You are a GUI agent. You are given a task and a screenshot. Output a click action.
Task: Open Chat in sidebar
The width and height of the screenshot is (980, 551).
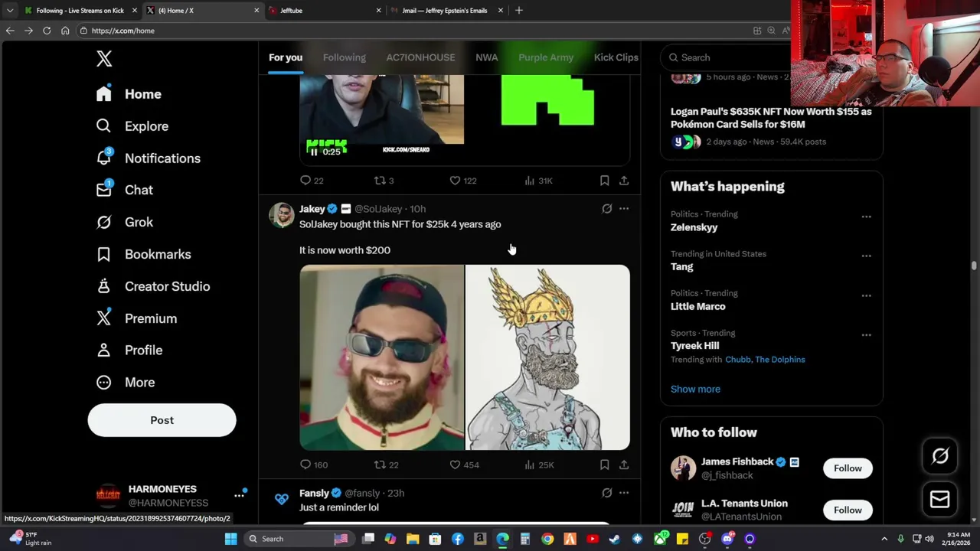(124, 190)
